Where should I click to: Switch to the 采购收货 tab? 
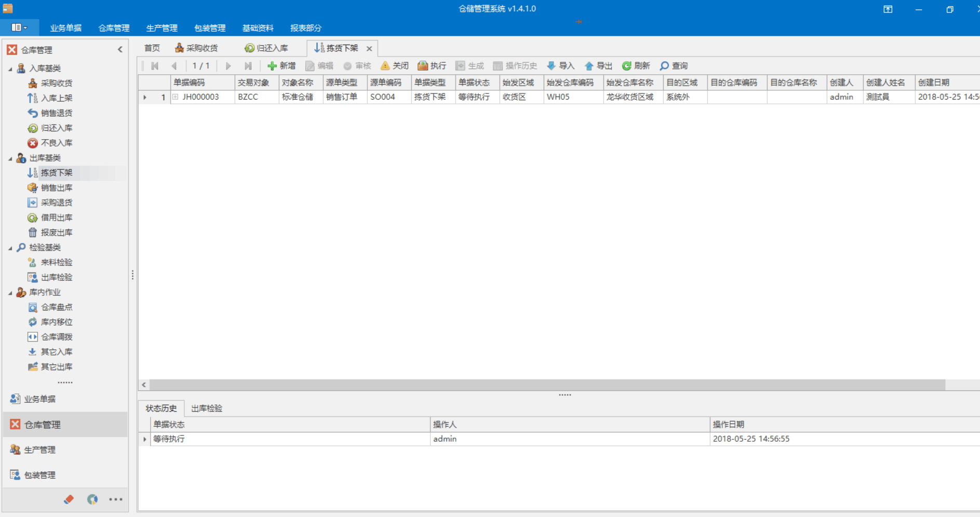click(197, 48)
